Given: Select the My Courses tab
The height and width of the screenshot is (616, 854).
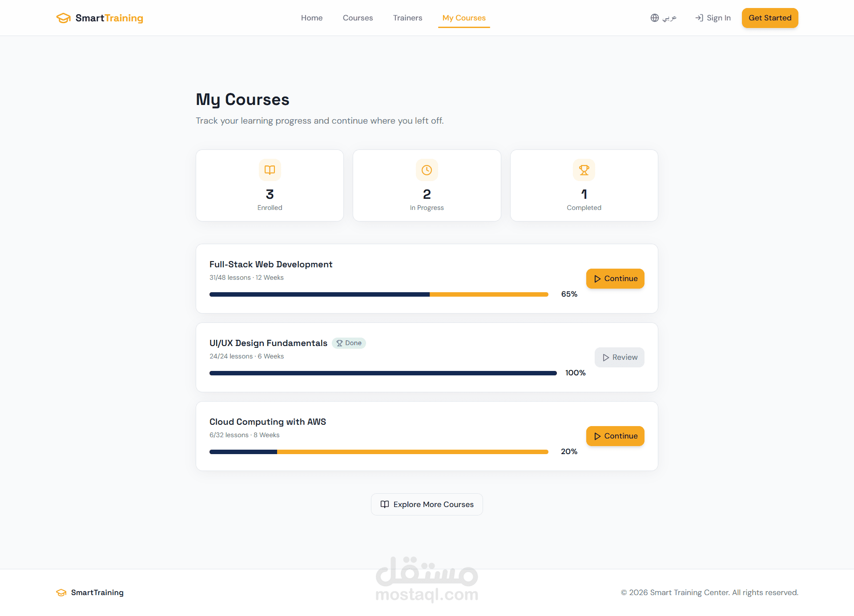Looking at the screenshot, I should 463,18.
